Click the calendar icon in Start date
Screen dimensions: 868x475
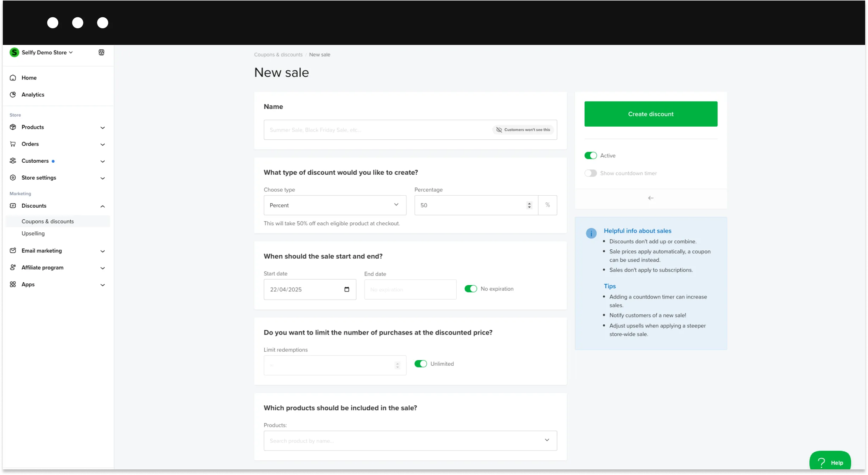[347, 289]
